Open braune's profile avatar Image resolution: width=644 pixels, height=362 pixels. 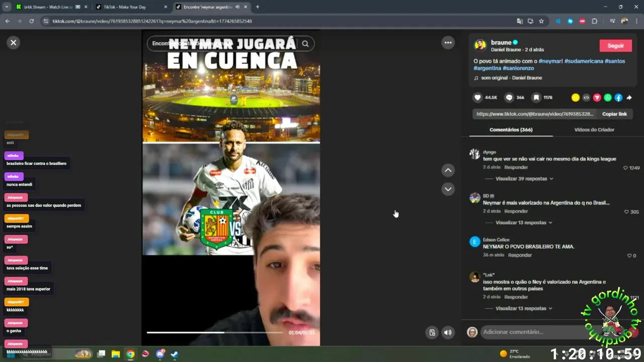tap(480, 45)
